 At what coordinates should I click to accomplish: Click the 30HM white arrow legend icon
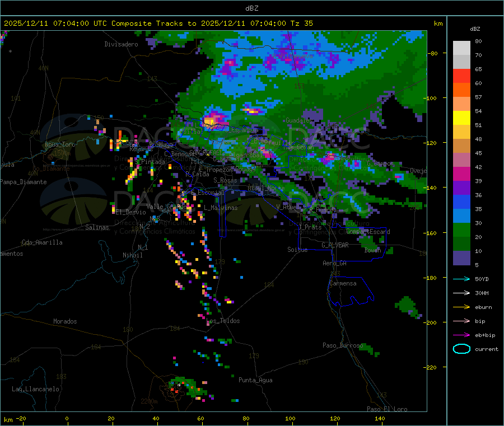pos(461,293)
